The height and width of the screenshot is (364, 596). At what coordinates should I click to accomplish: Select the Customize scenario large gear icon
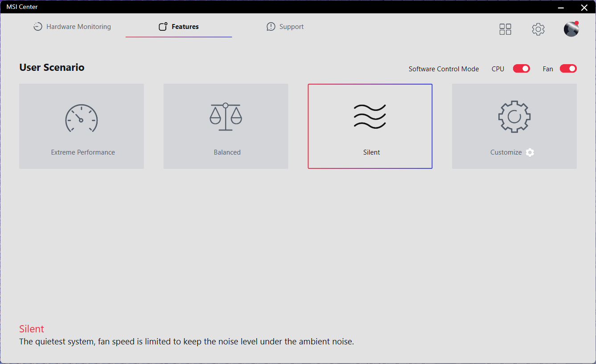point(514,117)
